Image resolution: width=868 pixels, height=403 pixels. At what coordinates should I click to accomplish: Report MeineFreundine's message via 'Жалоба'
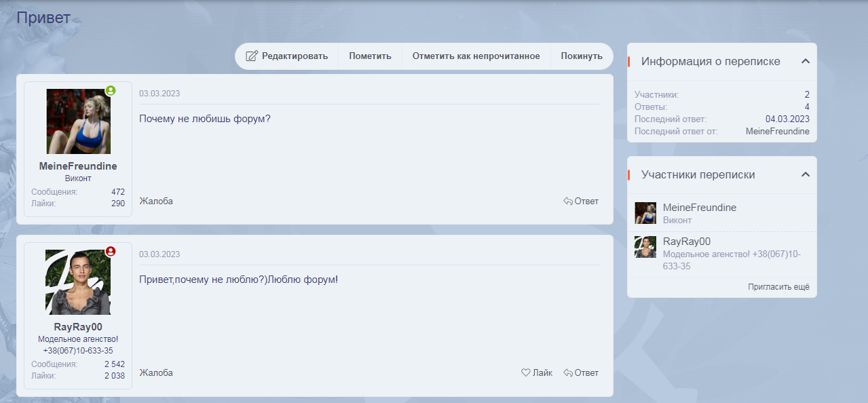click(x=156, y=201)
